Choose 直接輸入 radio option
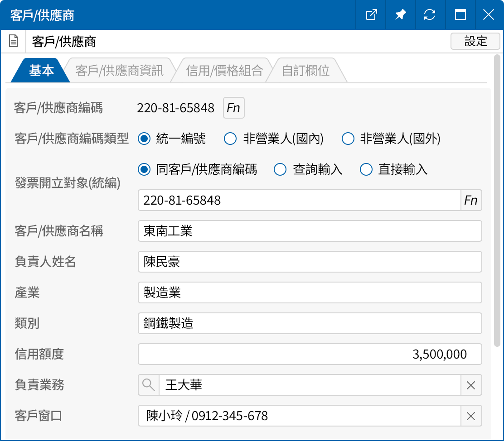This screenshot has width=504, height=441. click(x=366, y=169)
